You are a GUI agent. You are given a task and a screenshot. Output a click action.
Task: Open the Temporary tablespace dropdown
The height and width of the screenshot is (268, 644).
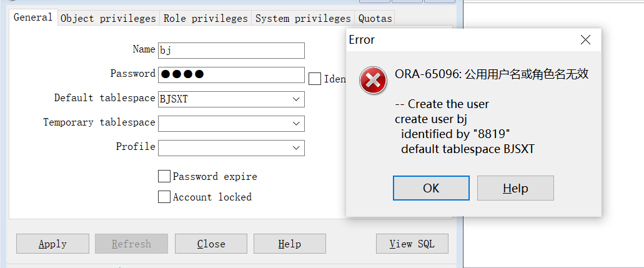(x=296, y=123)
